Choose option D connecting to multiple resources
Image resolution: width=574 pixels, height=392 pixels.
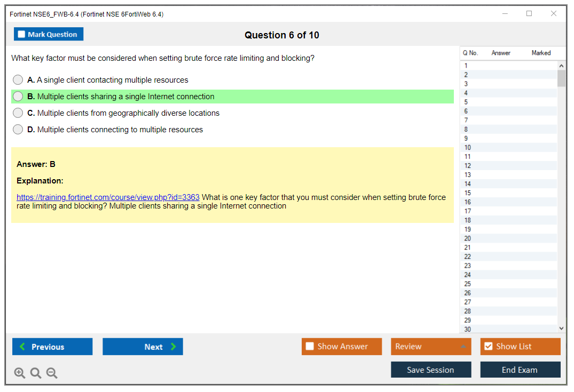pos(18,130)
